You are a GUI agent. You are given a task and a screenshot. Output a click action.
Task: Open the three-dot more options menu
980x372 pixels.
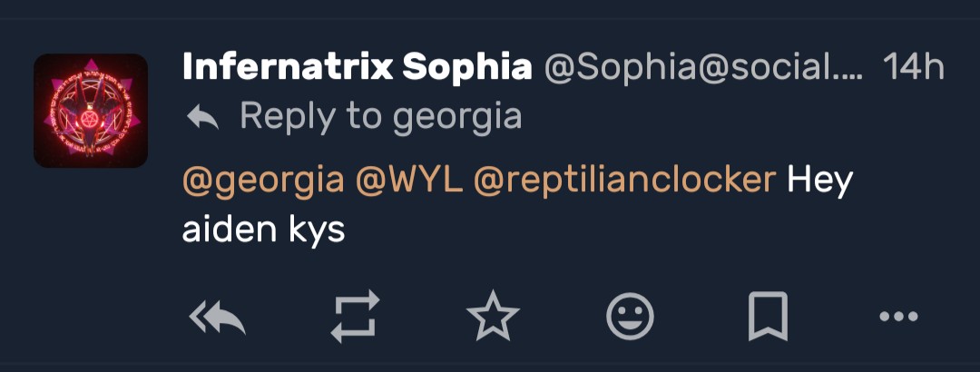point(899,317)
